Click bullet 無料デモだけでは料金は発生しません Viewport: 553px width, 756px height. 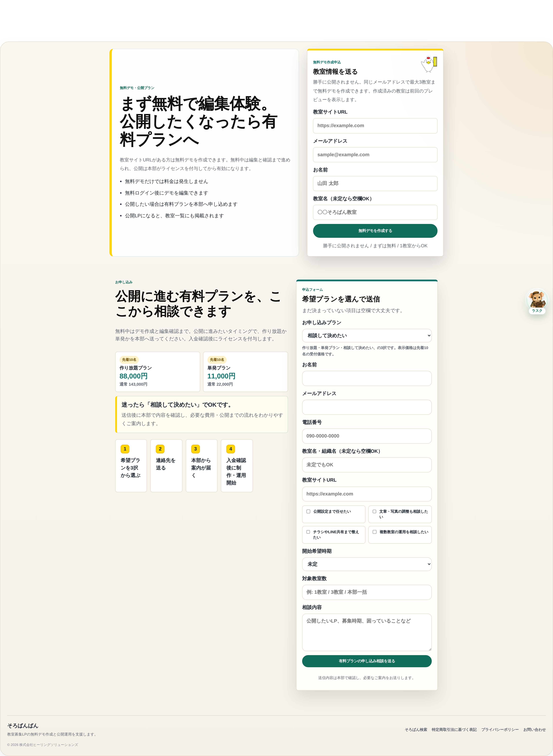[x=166, y=182]
